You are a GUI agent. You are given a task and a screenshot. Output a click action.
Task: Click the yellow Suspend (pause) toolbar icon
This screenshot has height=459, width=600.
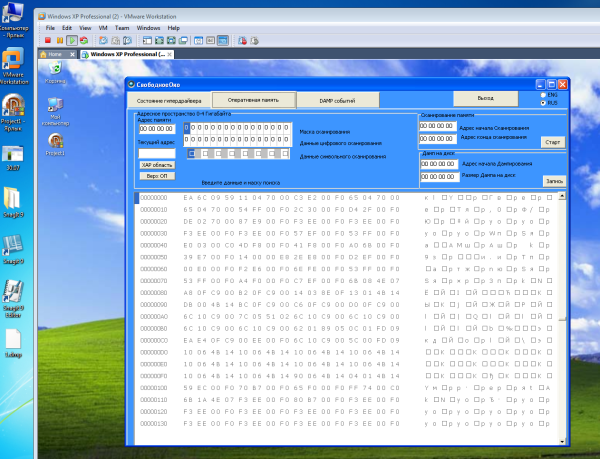(x=60, y=40)
